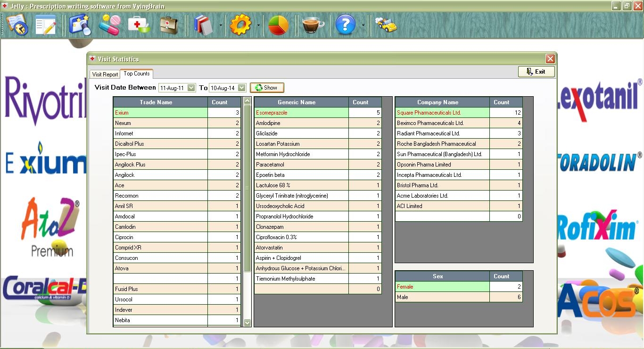Select the Recormon trade name row

tap(177, 196)
